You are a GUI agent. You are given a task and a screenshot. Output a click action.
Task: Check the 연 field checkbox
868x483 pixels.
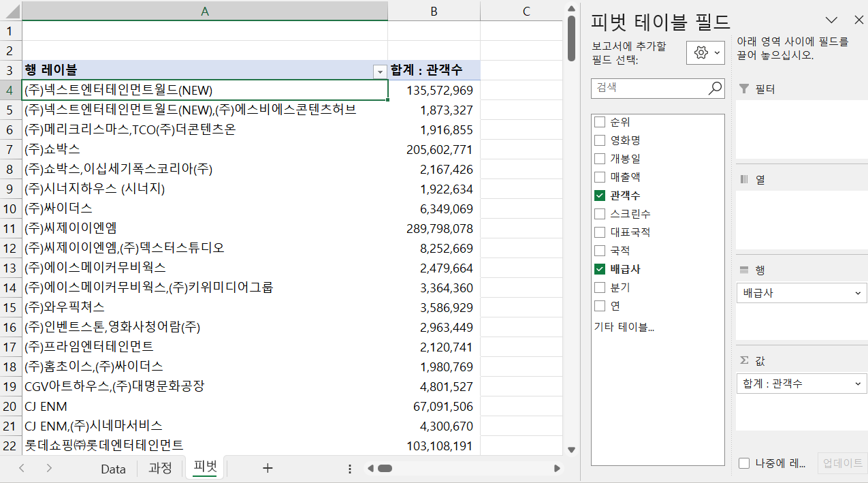[600, 306]
